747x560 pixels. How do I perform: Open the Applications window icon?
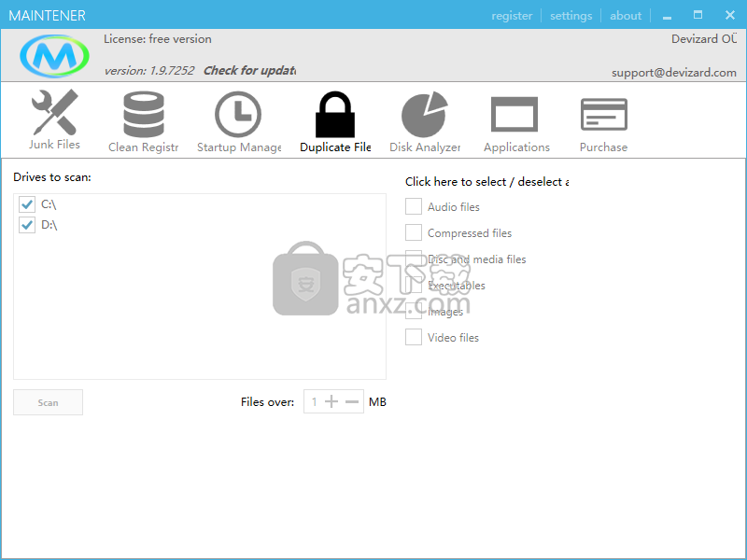pos(514,114)
